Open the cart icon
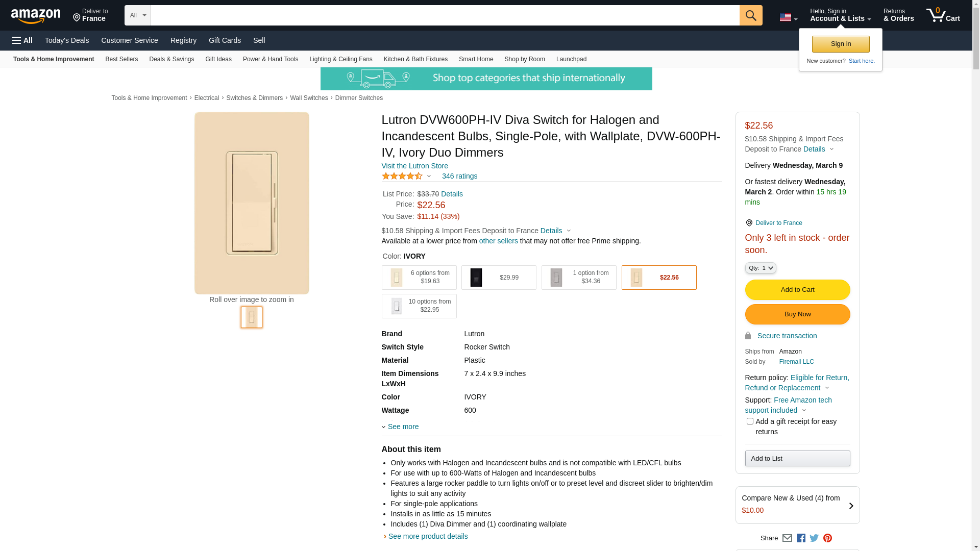Viewport: 980px width, 551px height. pos(943,15)
